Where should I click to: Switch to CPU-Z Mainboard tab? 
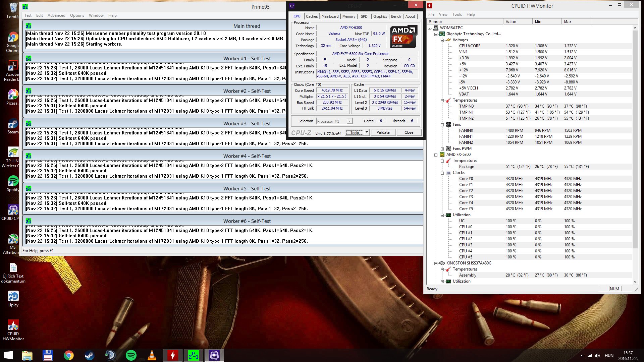[x=330, y=16]
